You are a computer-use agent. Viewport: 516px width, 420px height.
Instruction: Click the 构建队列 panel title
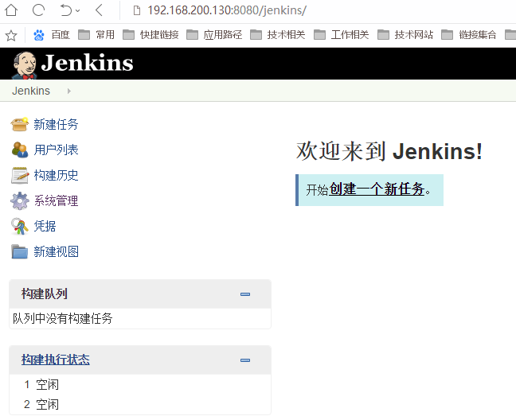coord(45,294)
